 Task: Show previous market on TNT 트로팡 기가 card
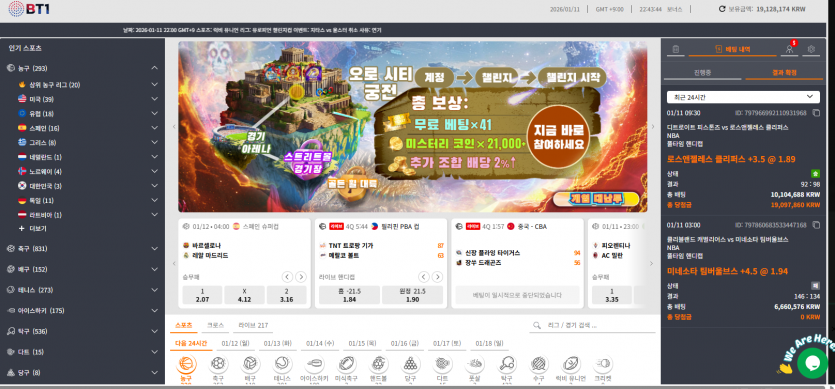coord(423,277)
